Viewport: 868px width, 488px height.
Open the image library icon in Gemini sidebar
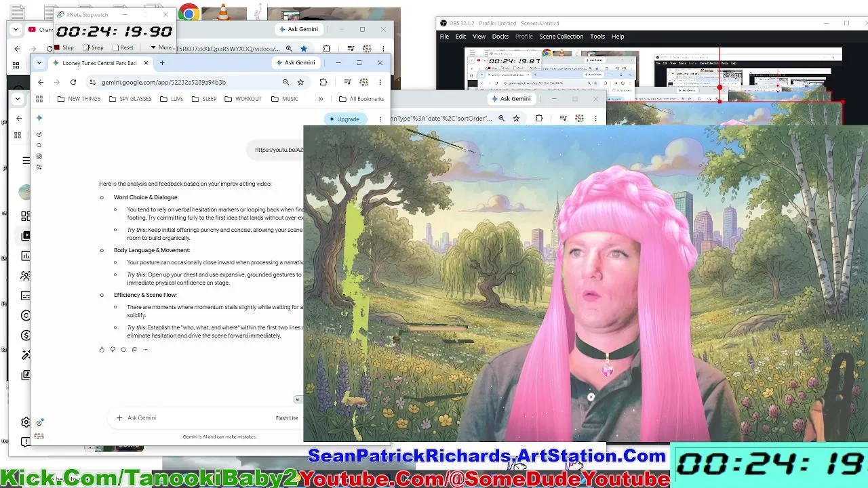pos(39,156)
